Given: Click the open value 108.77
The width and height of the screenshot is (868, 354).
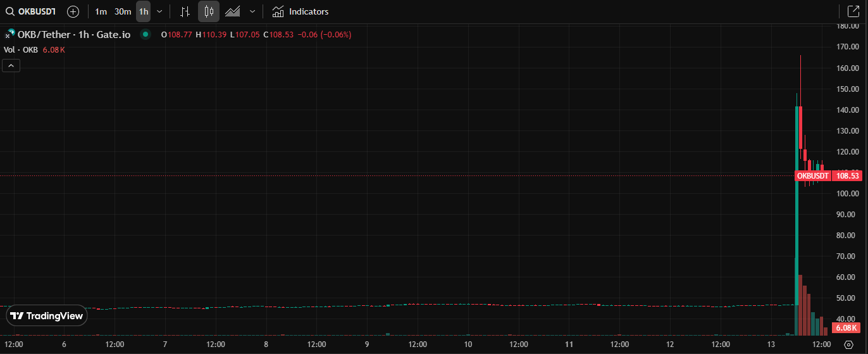Looking at the screenshot, I should (180, 35).
